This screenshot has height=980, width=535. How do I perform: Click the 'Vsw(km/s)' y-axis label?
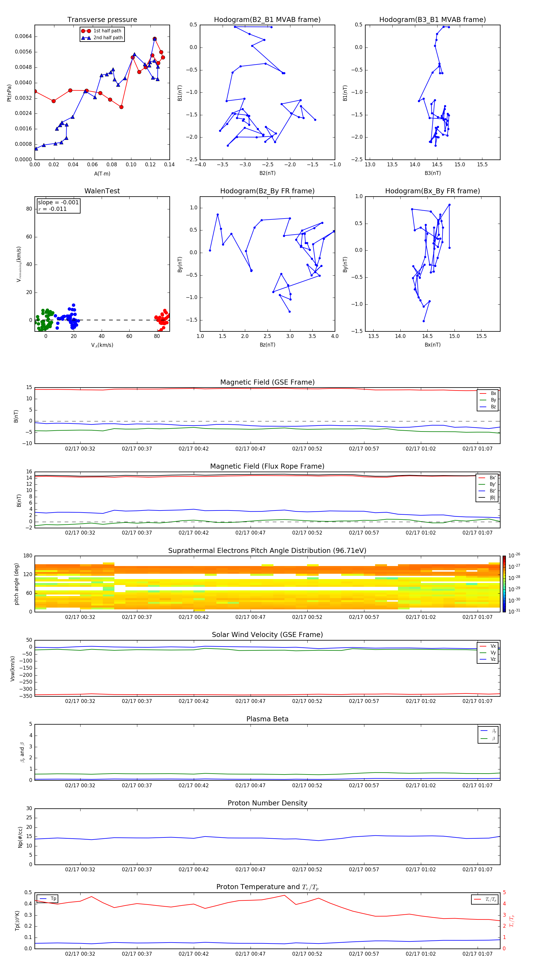pyautogui.click(x=12, y=668)
